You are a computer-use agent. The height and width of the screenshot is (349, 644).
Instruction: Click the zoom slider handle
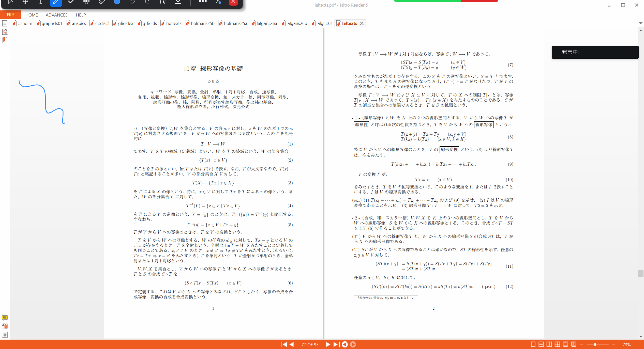[595, 344]
